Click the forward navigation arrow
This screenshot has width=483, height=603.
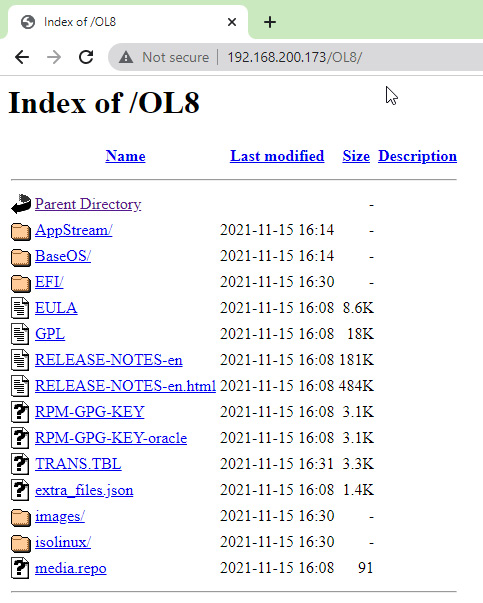[x=54, y=57]
